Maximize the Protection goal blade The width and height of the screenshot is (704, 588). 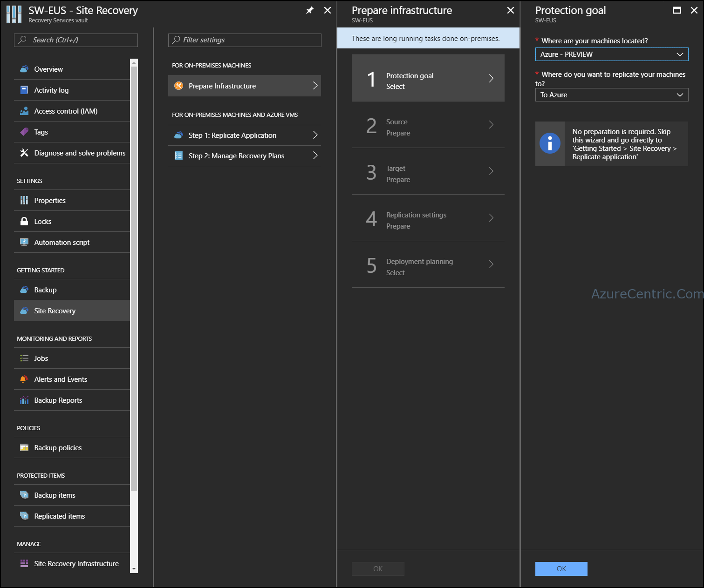pos(677,10)
